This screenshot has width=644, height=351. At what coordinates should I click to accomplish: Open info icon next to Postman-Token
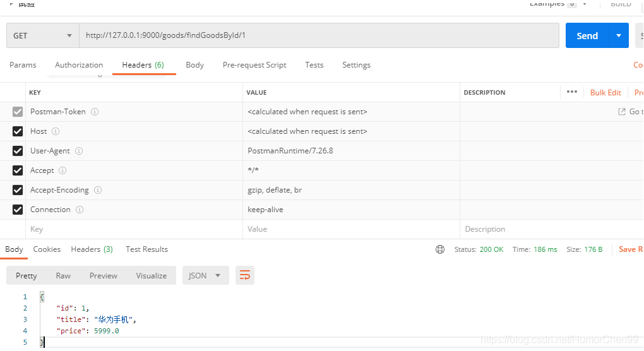pyautogui.click(x=95, y=112)
